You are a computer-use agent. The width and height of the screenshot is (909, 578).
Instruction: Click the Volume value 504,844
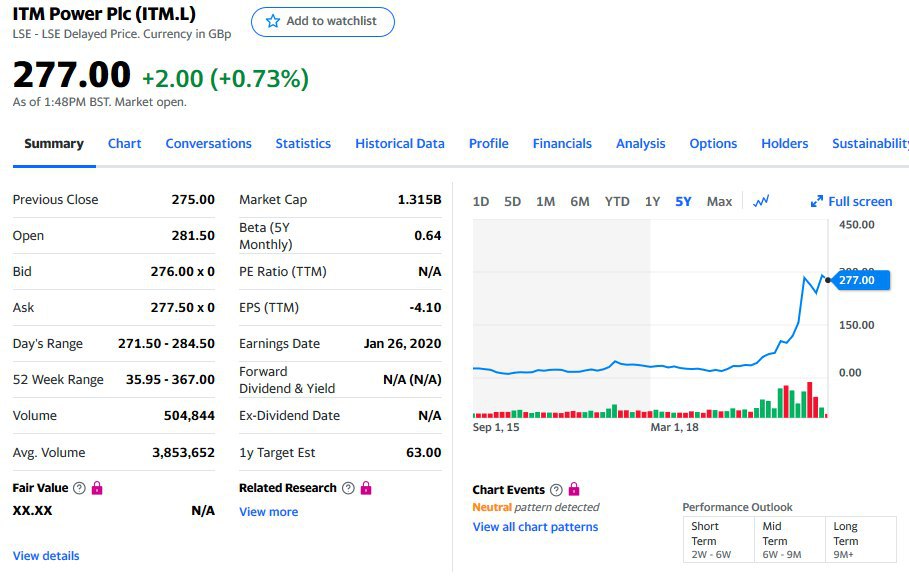[x=189, y=416]
